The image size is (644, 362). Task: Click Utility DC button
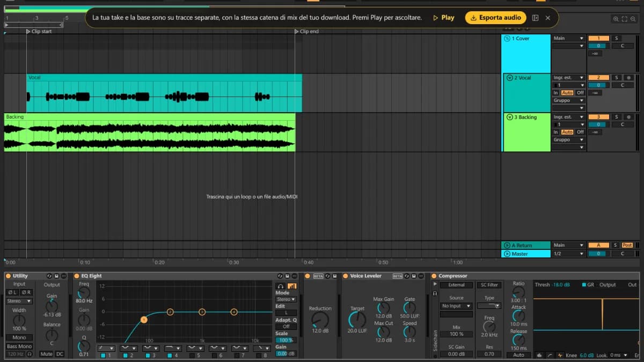tap(60, 354)
